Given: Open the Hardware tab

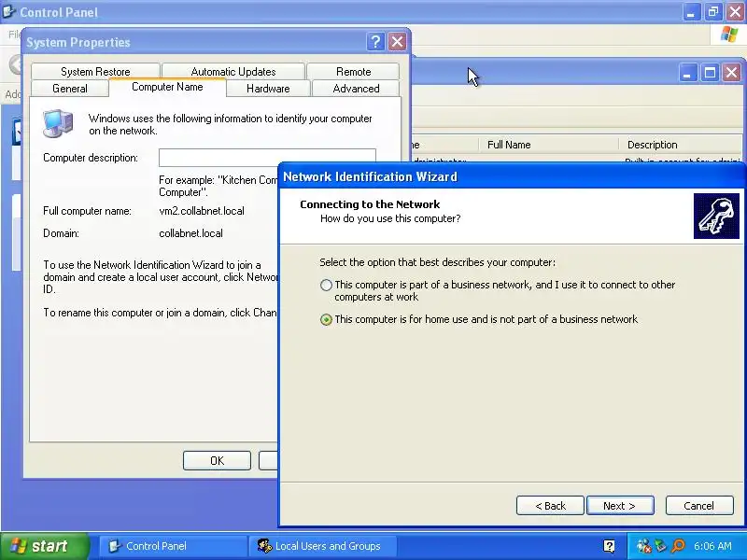Looking at the screenshot, I should (268, 89).
